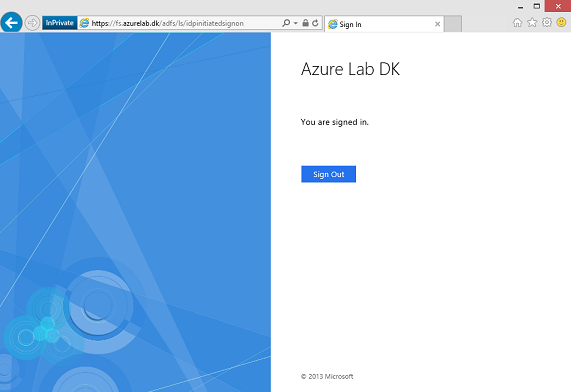The width and height of the screenshot is (571, 392).
Task: Show security report via the lock icon
Action: [306, 23]
